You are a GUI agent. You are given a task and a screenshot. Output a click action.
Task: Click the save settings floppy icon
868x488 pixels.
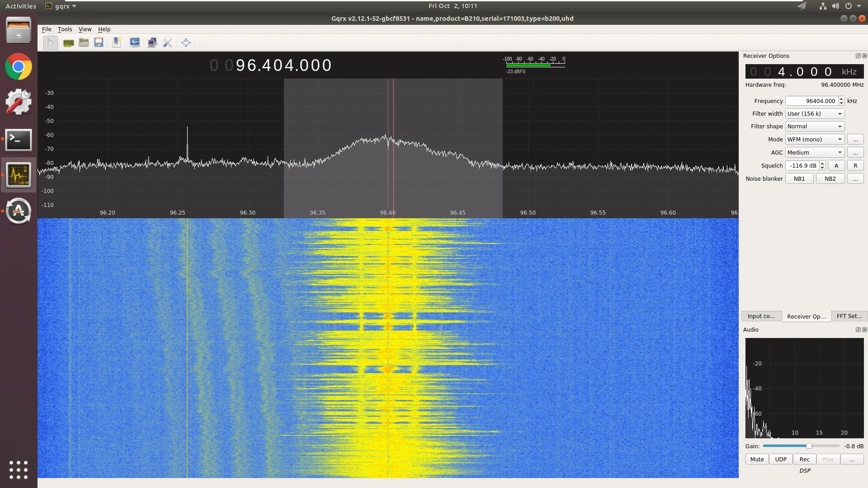(x=99, y=42)
